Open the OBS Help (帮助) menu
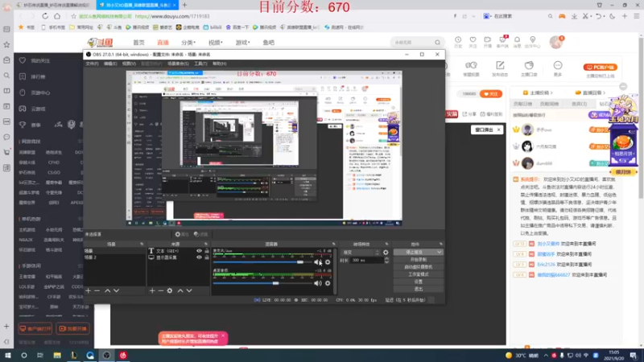 coord(219,64)
